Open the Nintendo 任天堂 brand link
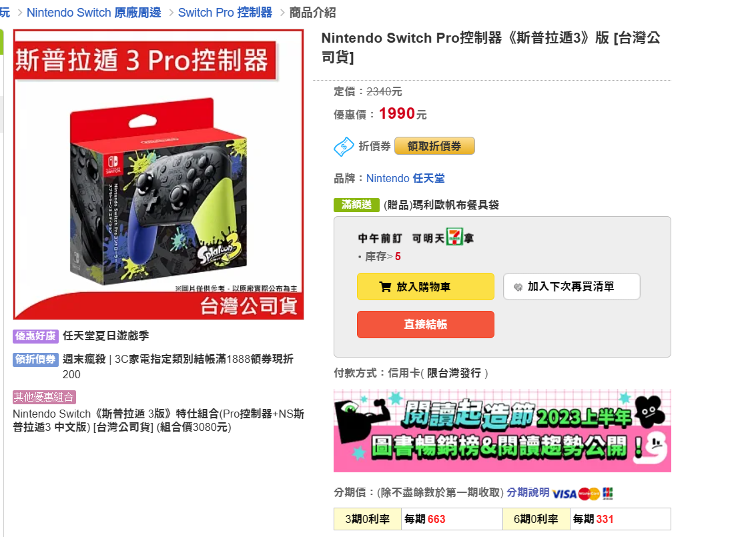 pos(405,178)
